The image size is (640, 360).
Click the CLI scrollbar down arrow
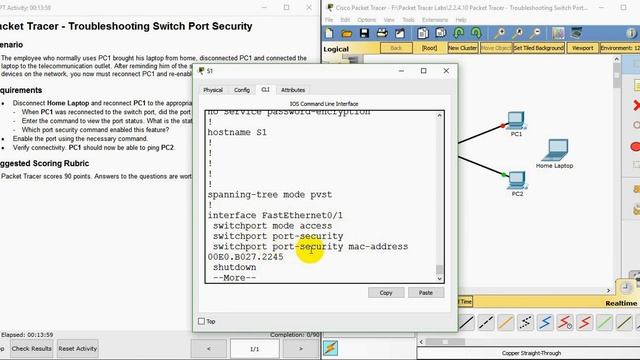(x=439, y=279)
